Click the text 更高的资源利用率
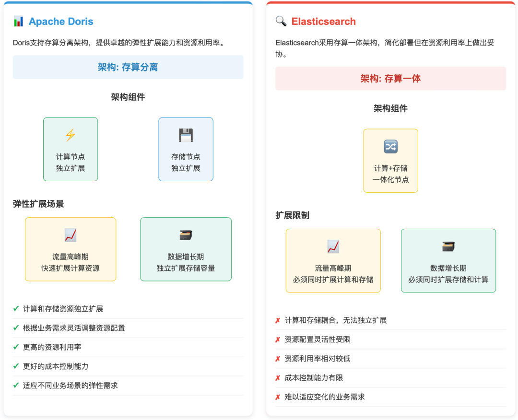The image size is (518, 420). coord(52,347)
